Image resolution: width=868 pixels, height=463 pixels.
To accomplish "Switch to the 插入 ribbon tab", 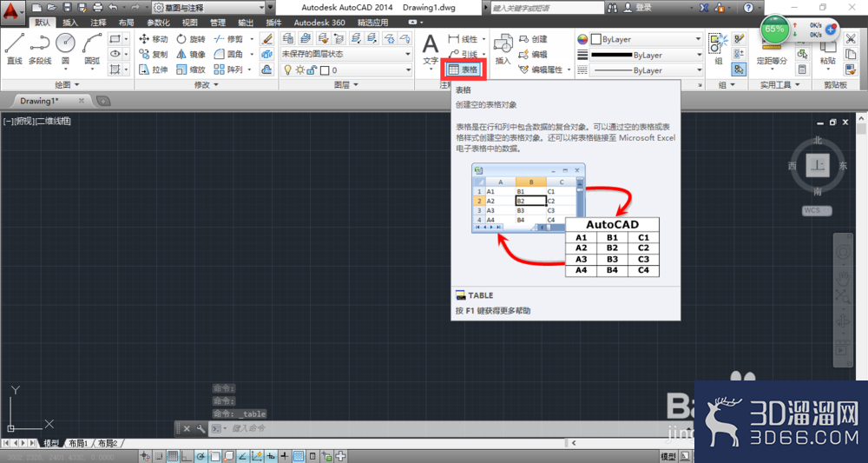I will [x=70, y=23].
